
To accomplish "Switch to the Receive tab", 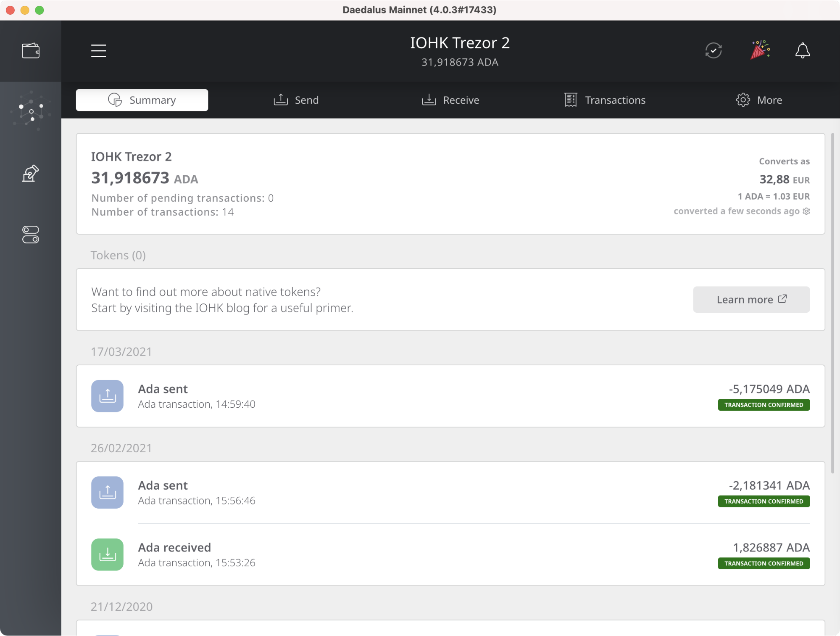I will [450, 100].
